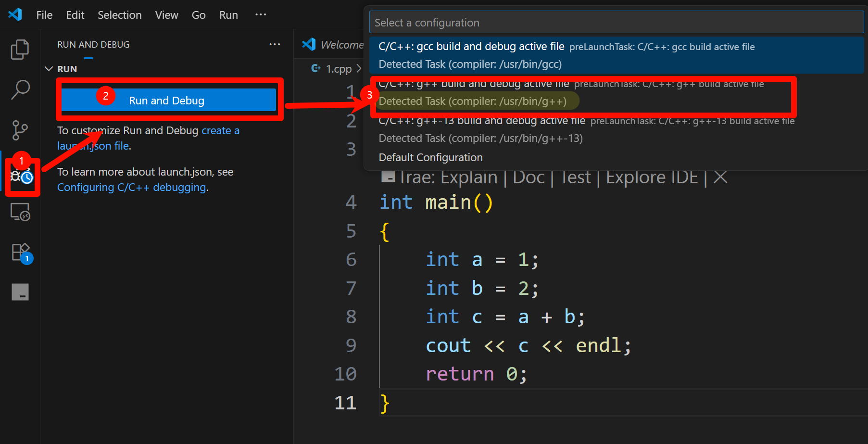Click the VS Code logo icon
The height and width of the screenshot is (444, 868).
pos(15,14)
